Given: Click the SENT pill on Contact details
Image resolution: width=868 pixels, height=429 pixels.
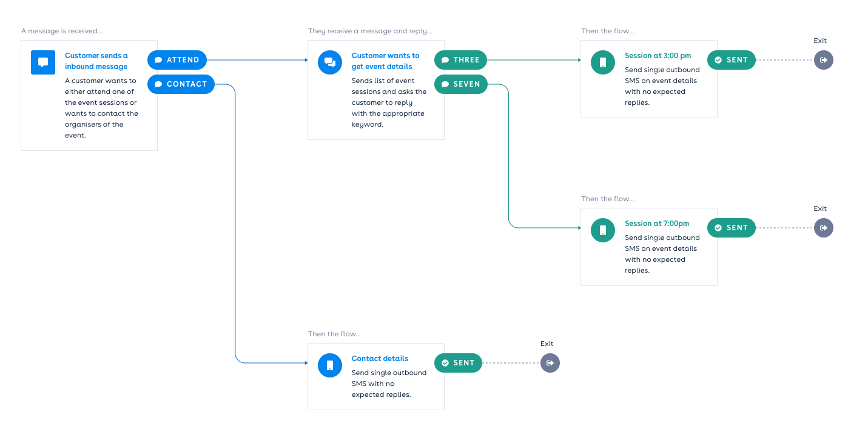Looking at the screenshot, I should (459, 363).
